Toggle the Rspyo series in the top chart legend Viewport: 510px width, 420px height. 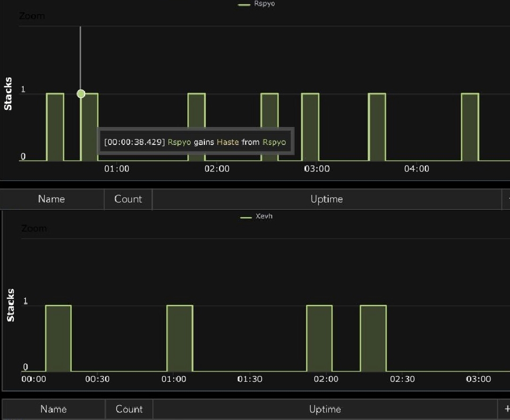[x=256, y=4]
